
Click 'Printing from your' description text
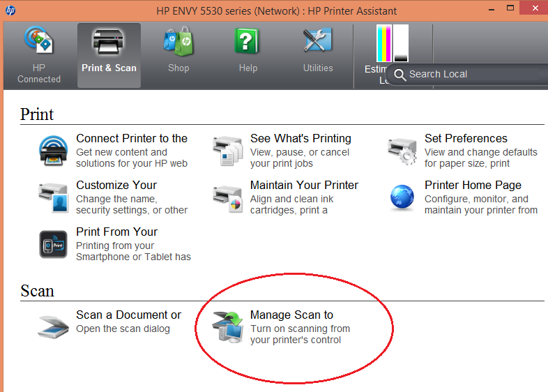[x=115, y=246]
